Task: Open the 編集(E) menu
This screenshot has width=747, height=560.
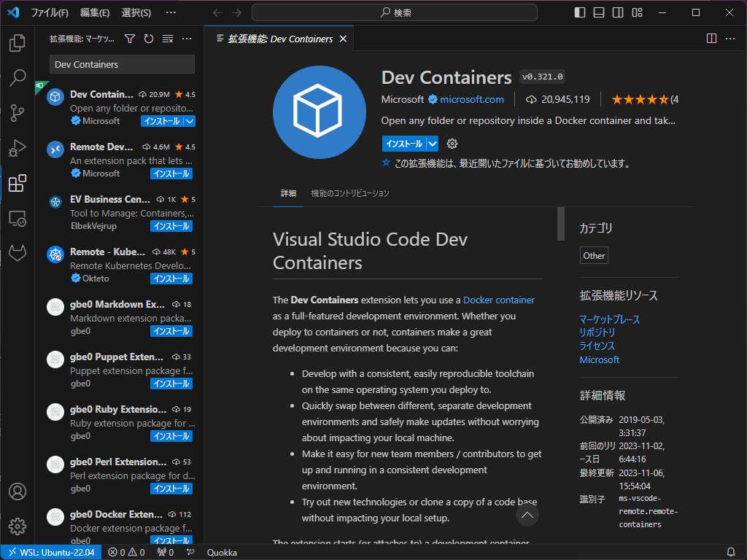Action: point(95,12)
